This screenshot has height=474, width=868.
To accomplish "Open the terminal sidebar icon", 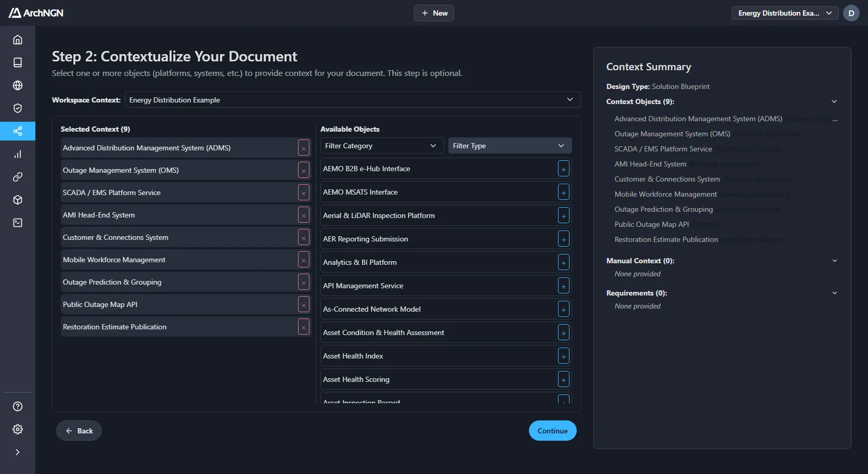I will point(18,223).
